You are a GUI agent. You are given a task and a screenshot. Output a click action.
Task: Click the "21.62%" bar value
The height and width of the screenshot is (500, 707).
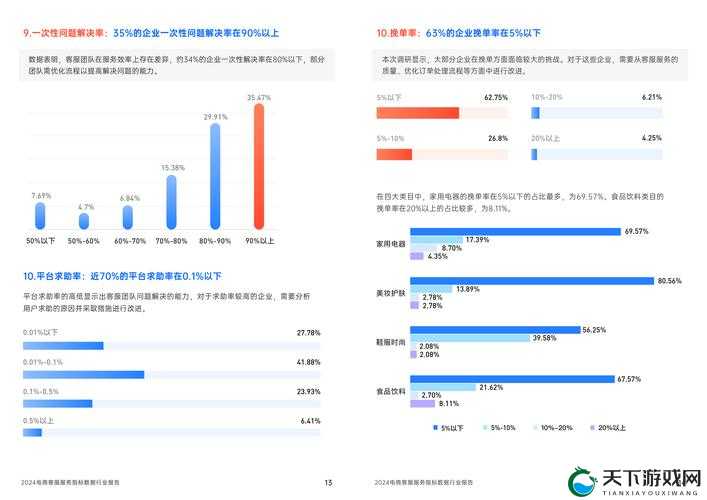[491, 387]
